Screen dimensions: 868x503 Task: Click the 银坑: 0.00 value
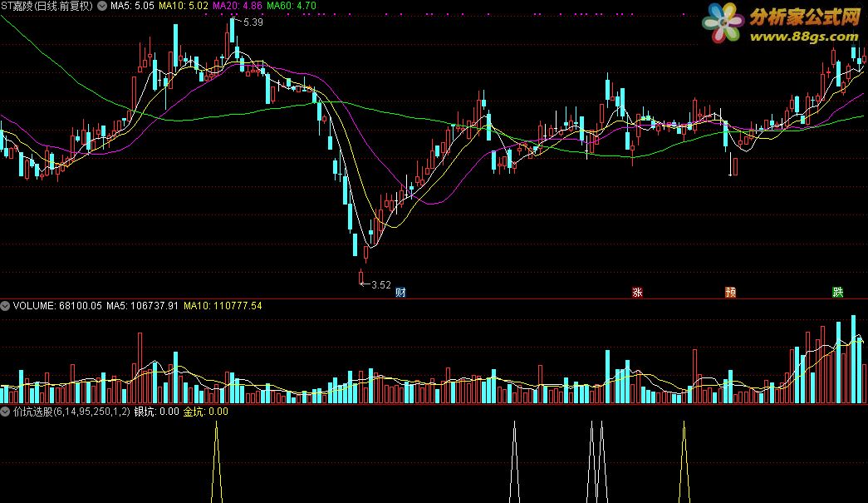(157, 412)
